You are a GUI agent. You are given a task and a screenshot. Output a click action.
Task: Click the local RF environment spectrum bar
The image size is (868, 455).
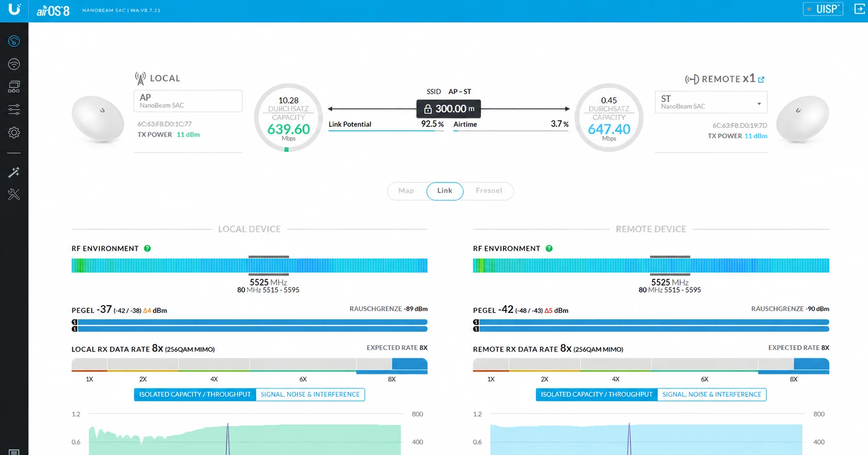coord(249,266)
